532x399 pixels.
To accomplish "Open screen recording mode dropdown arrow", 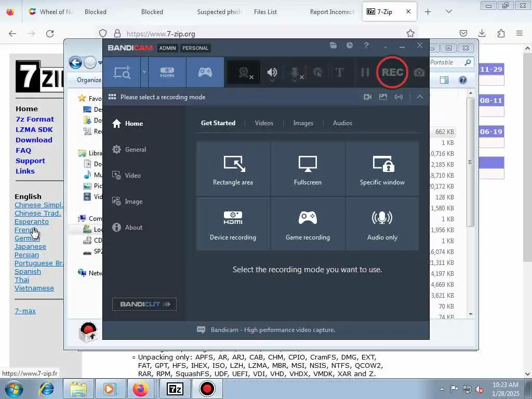I will 144,72.
